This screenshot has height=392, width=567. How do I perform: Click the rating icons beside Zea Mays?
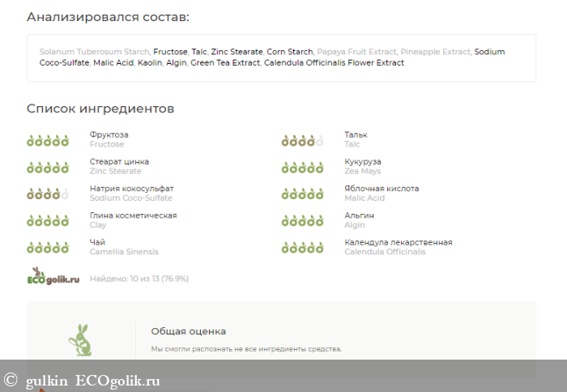(x=302, y=168)
